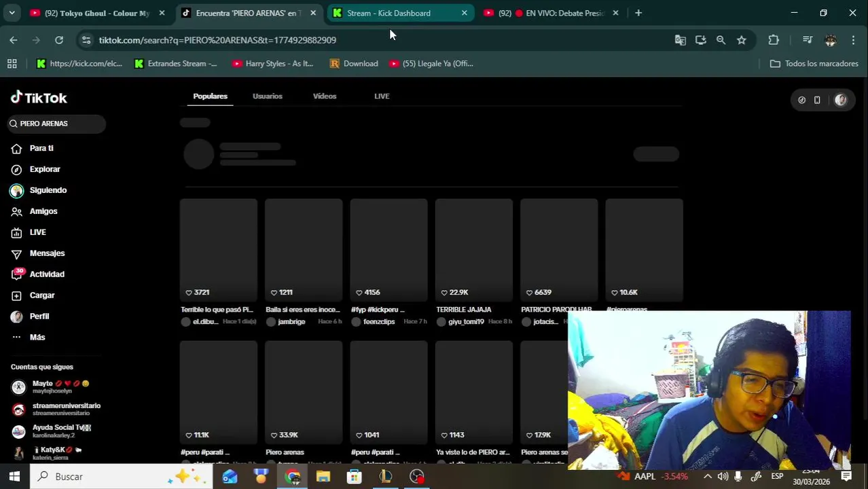Viewport: 868px width, 489px height.
Task: Click the AAPL stock widget in taskbar
Action: click(653, 476)
